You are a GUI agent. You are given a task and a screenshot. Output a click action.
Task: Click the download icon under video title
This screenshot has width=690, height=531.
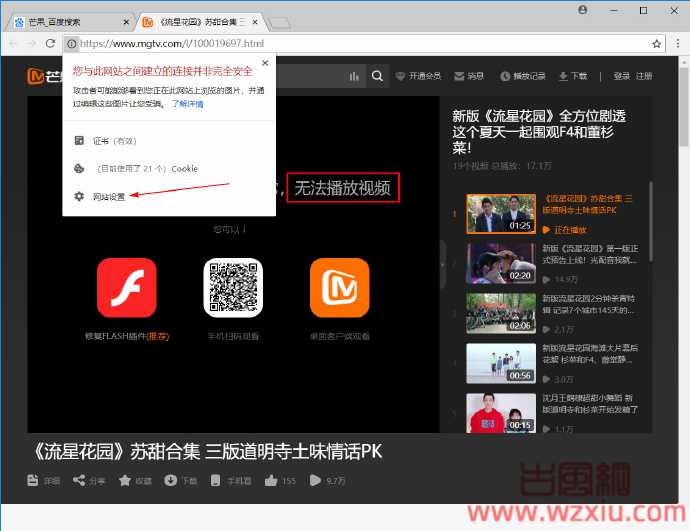170,480
